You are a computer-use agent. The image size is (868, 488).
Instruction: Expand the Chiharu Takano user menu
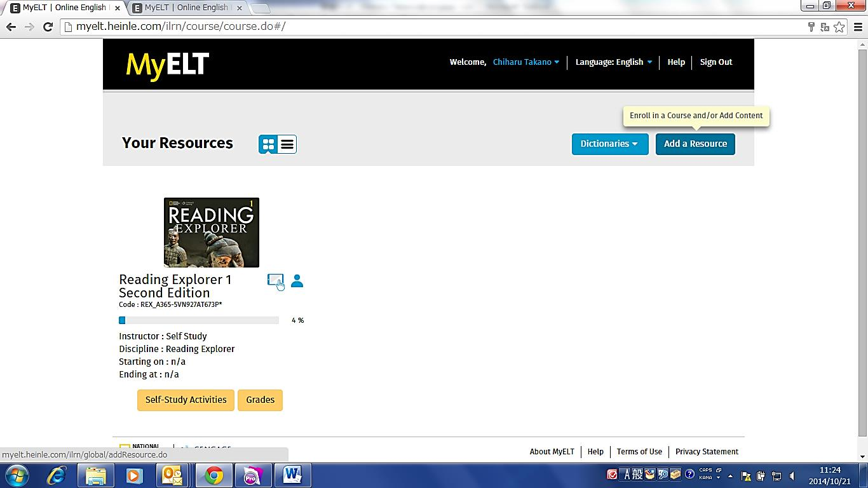pyautogui.click(x=526, y=62)
